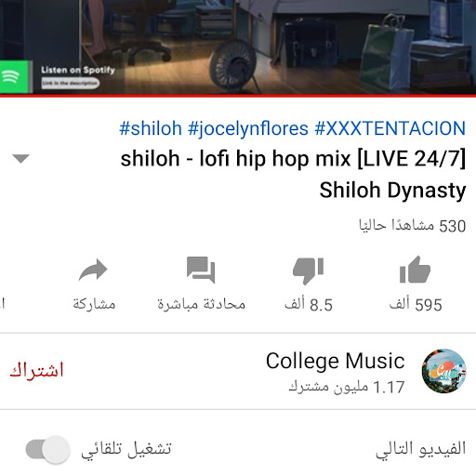Click the video title shiloh lofi mix
The image size is (476, 476).
[293, 159]
